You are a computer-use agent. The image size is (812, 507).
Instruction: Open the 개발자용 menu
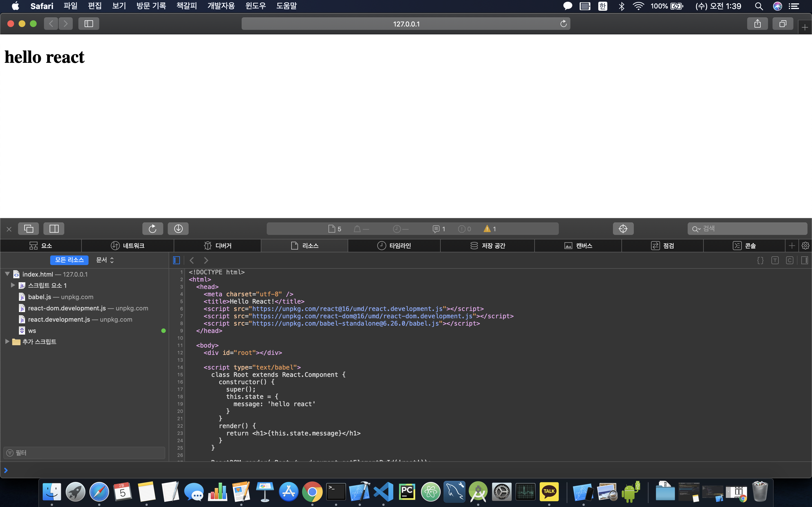tap(221, 6)
